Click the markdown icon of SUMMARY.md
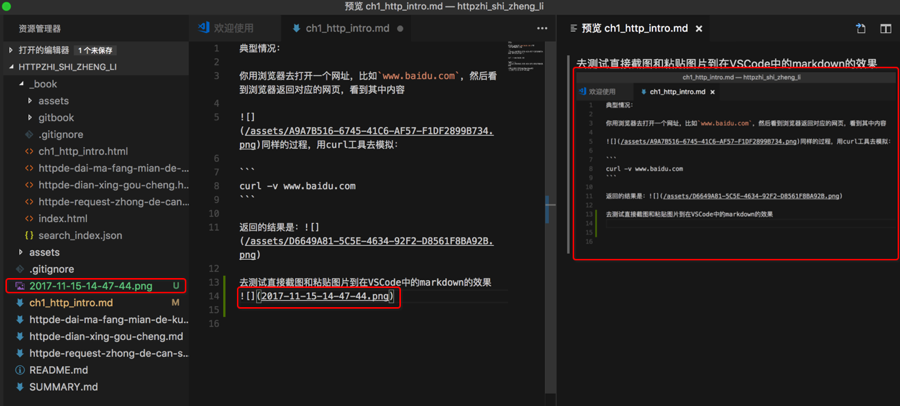 20,386
